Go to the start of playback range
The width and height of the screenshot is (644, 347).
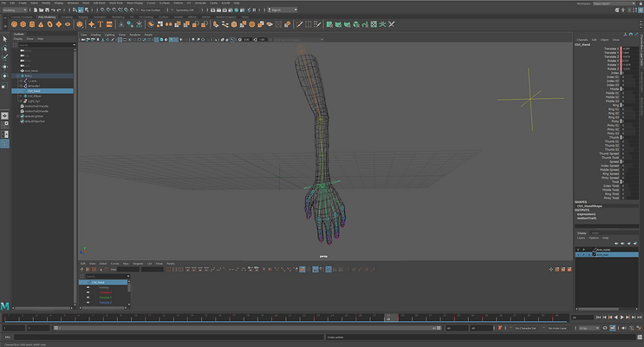point(598,318)
